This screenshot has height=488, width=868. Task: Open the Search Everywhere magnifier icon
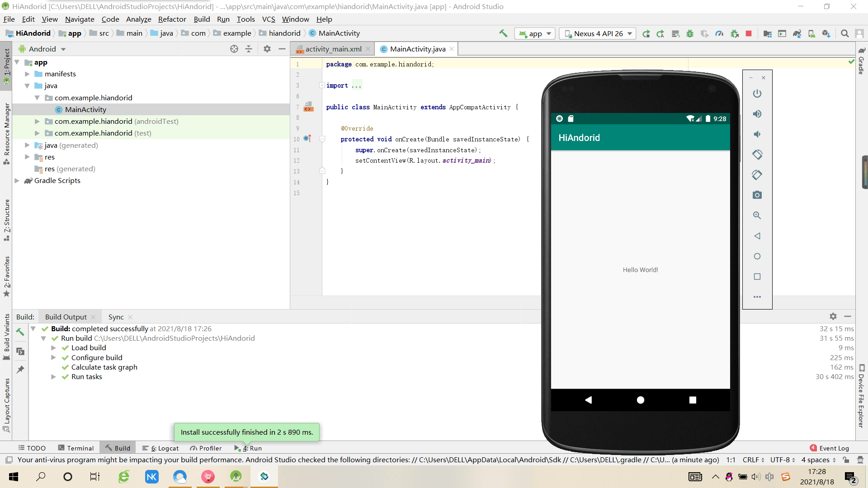point(844,33)
